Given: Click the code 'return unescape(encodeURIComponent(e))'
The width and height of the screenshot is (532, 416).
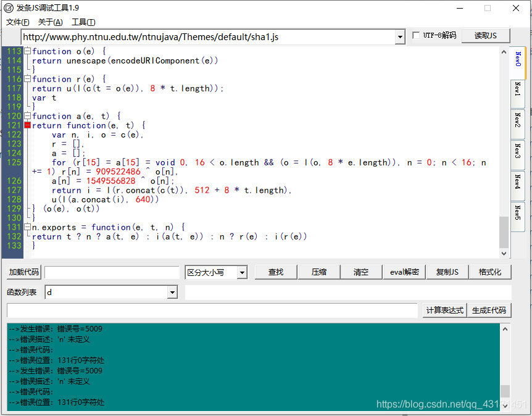Looking at the screenshot, I should [x=125, y=60].
